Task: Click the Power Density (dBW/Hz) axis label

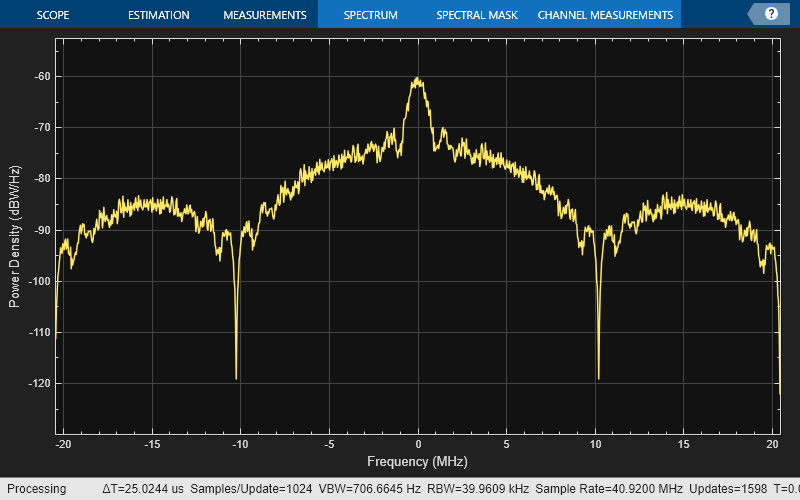Action: point(15,235)
